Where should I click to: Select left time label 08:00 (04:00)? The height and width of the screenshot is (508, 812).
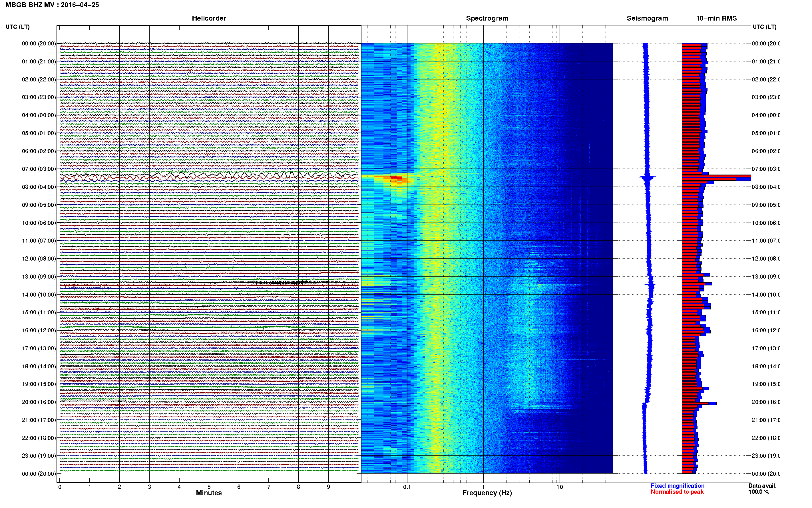39,187
